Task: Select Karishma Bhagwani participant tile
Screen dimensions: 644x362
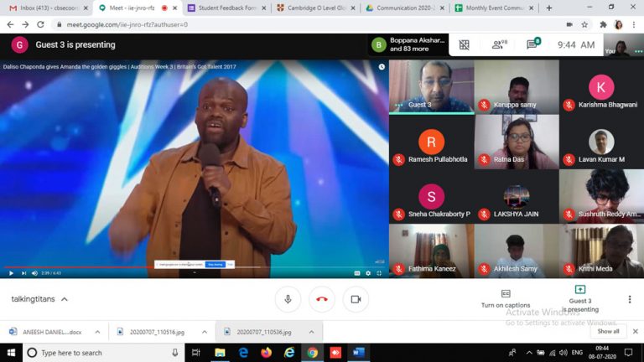Action: click(602, 86)
